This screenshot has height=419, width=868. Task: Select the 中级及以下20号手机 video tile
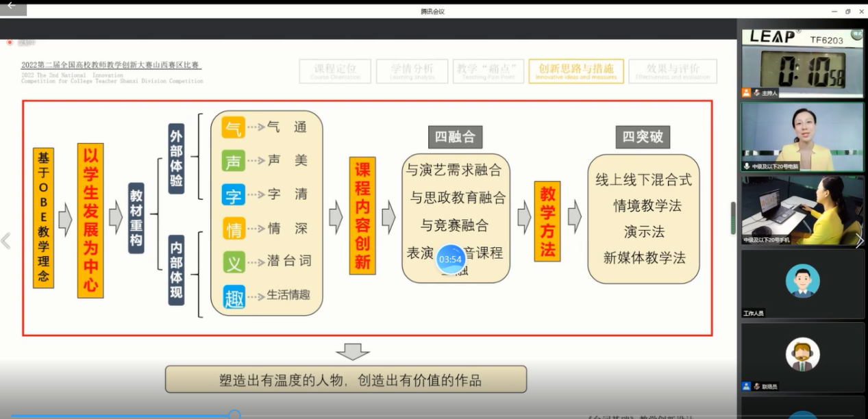[802, 210]
